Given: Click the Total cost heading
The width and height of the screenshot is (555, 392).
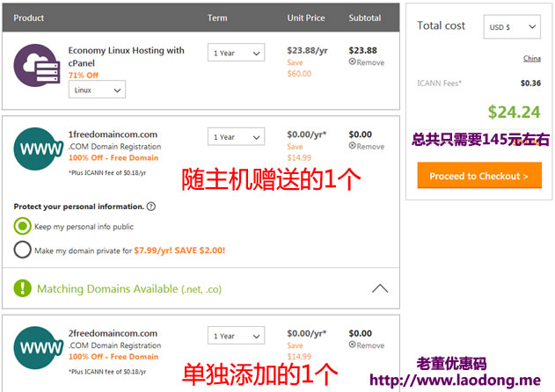Looking at the screenshot, I should tap(441, 25).
